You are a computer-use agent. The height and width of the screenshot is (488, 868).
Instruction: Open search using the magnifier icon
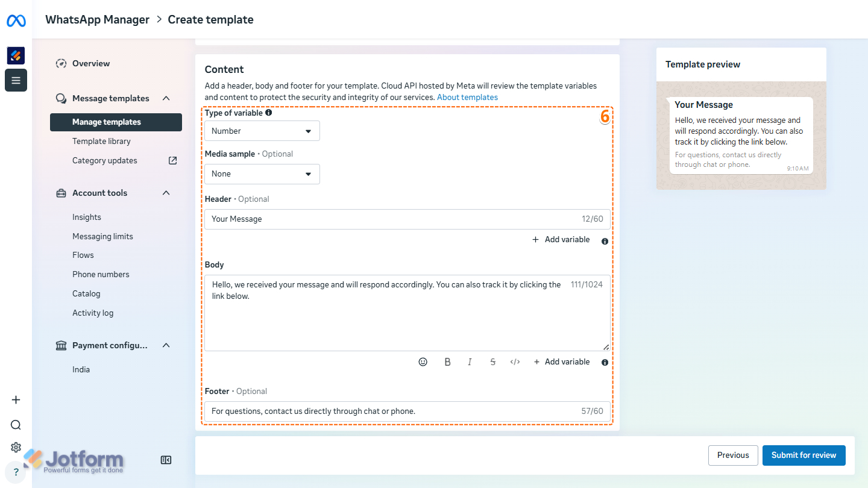coord(16,425)
